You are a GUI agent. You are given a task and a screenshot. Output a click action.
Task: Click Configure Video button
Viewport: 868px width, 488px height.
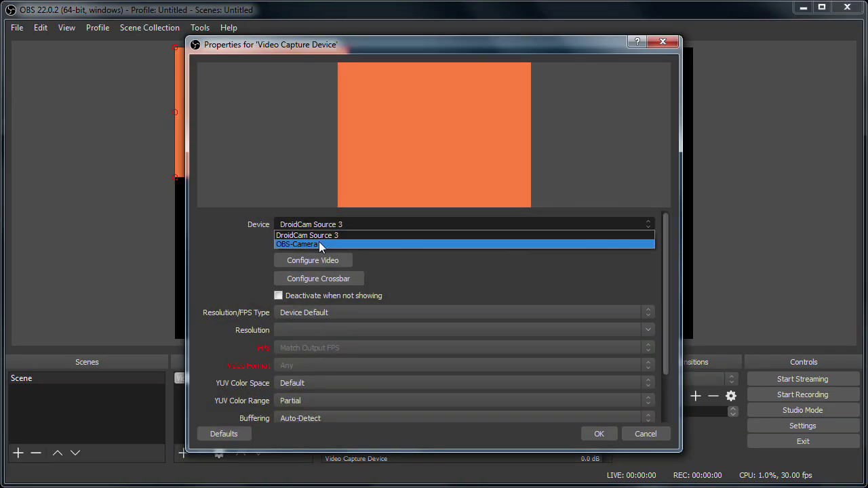[x=313, y=260]
